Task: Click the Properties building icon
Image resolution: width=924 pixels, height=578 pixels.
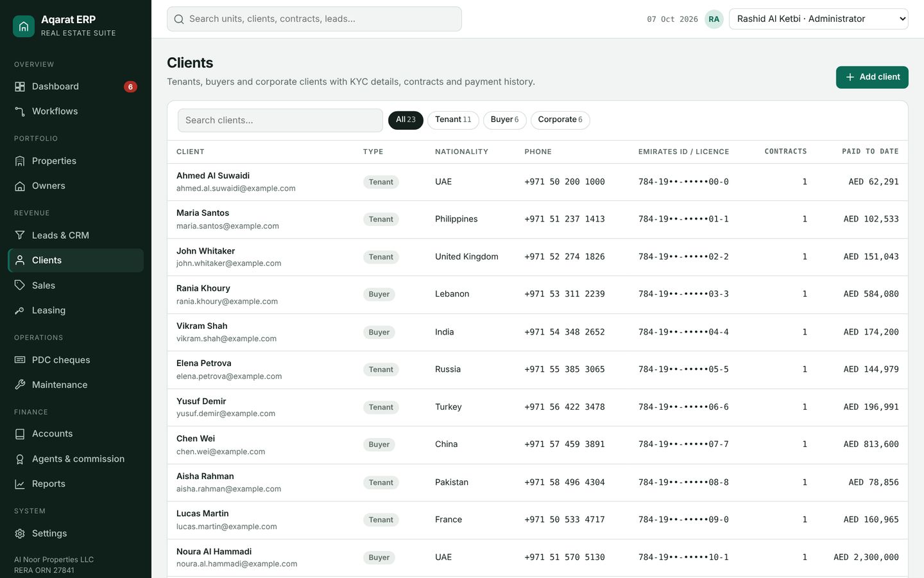Action: pyautogui.click(x=20, y=161)
